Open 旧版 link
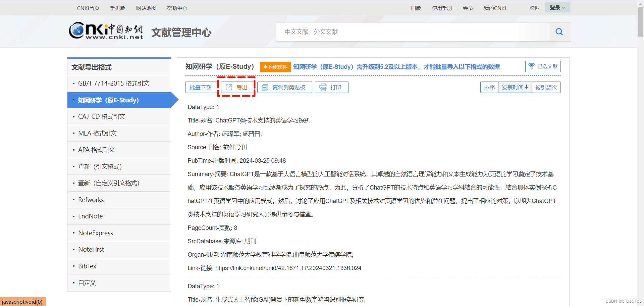The image size is (644, 306). point(416,8)
